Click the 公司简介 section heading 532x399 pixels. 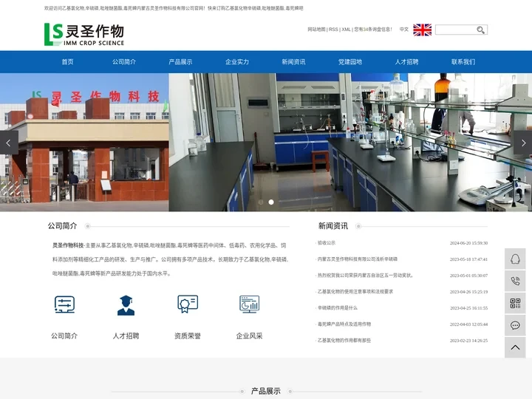click(x=62, y=226)
